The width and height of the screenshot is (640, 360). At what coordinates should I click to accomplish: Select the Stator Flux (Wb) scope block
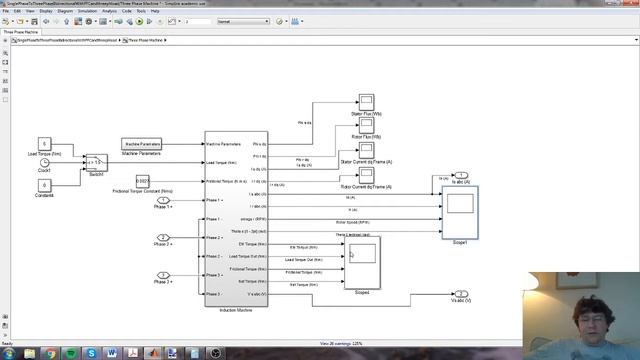click(366, 102)
